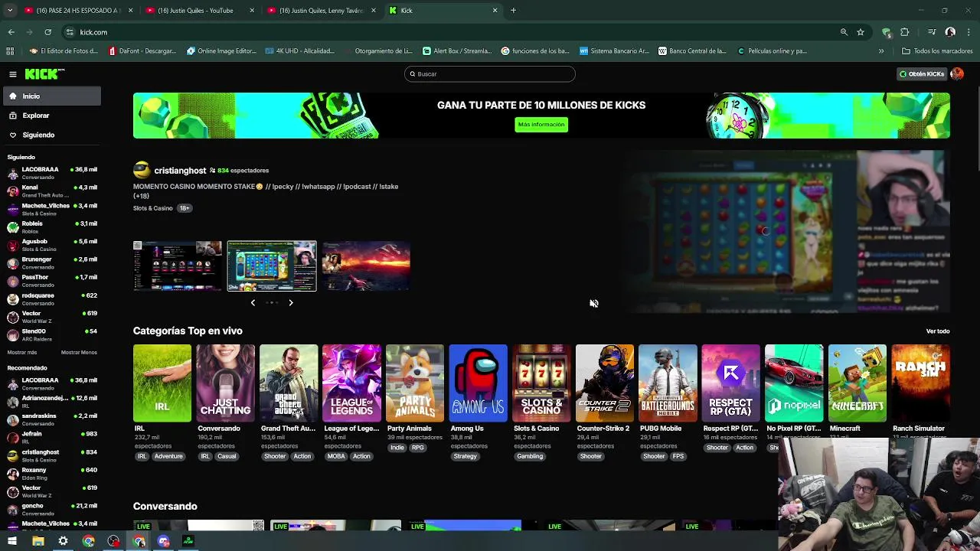Viewport: 980px width, 551px height.
Task: Select the slots game carousel thumbnail
Action: (272, 266)
